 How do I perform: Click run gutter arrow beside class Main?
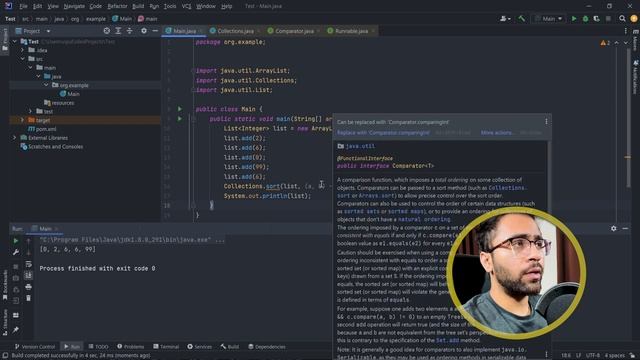pyautogui.click(x=180, y=109)
